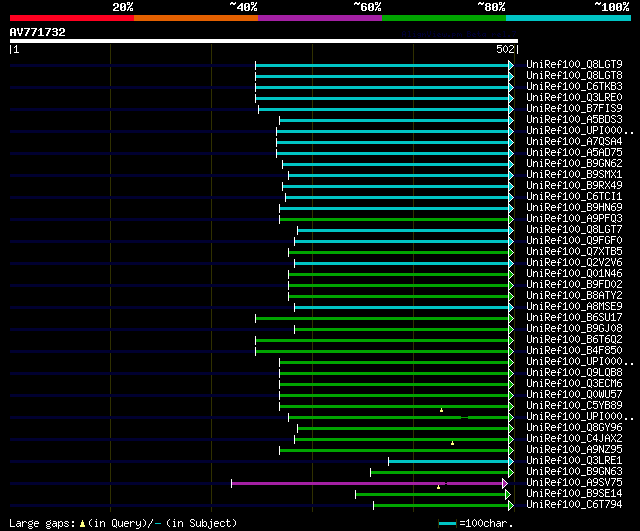Open hit UniRef100_A5BDS3
Screen dimensions: 640x531
tap(574, 120)
